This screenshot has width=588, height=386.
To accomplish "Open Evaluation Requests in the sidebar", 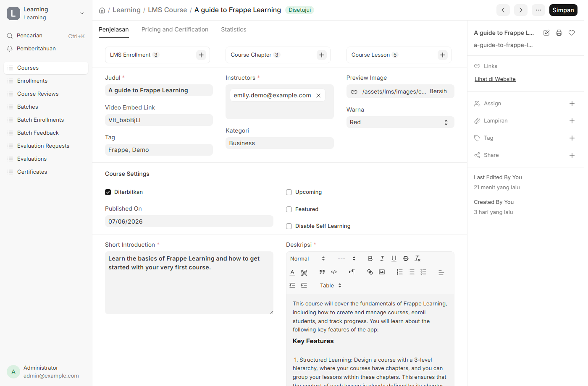I will tap(46, 146).
